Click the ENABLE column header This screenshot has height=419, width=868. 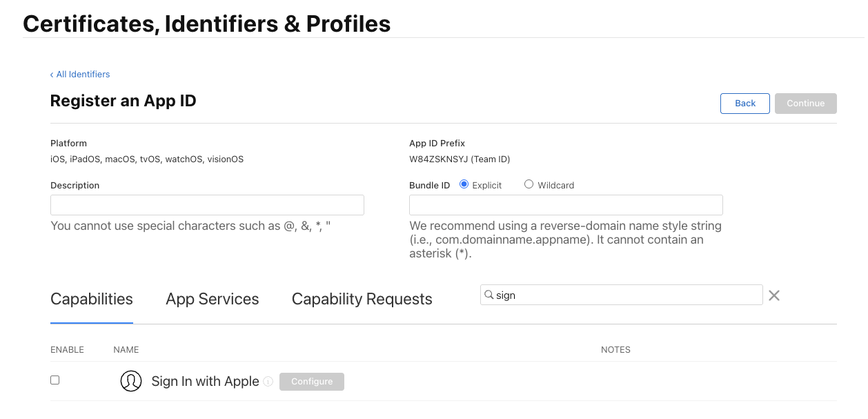[67, 350]
